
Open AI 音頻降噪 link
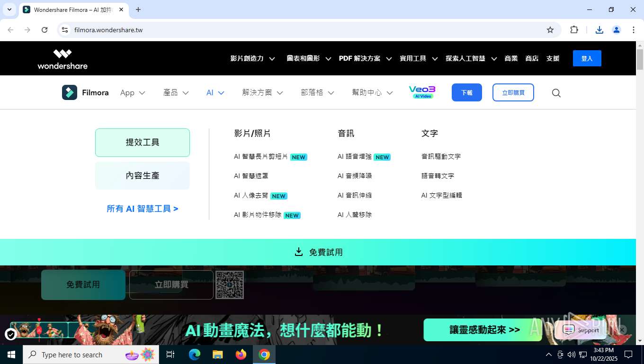(x=355, y=176)
